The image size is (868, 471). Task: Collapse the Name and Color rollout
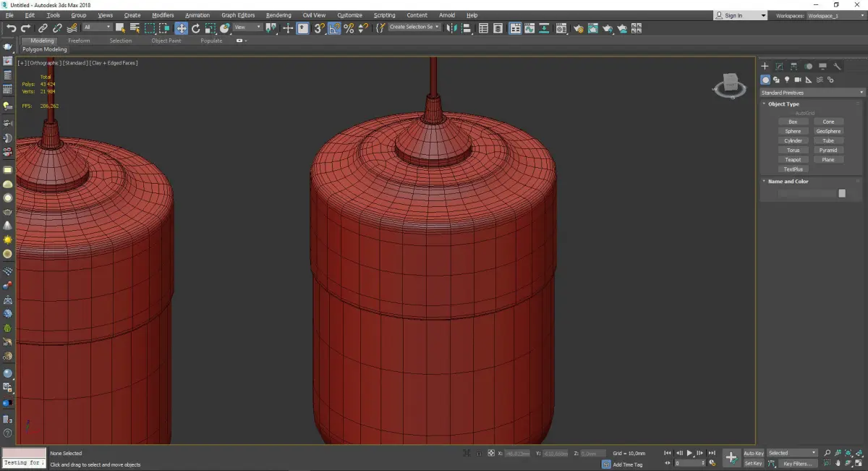point(788,182)
